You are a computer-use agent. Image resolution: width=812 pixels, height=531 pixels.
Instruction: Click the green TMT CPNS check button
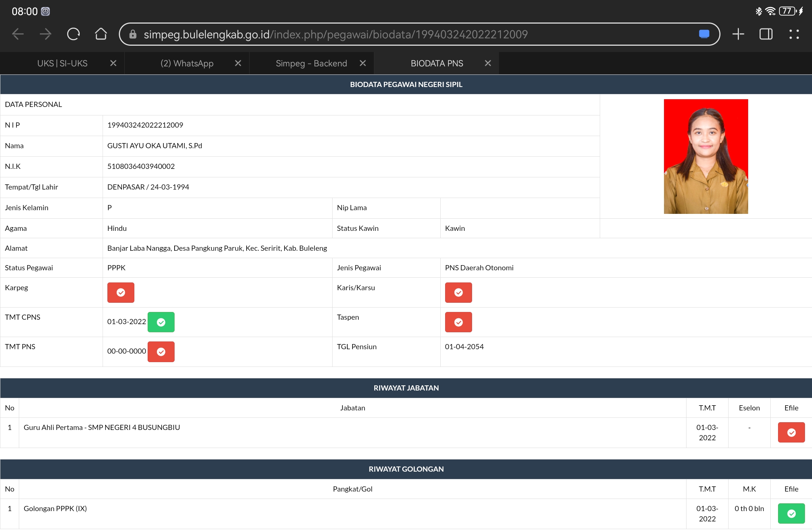(x=161, y=322)
